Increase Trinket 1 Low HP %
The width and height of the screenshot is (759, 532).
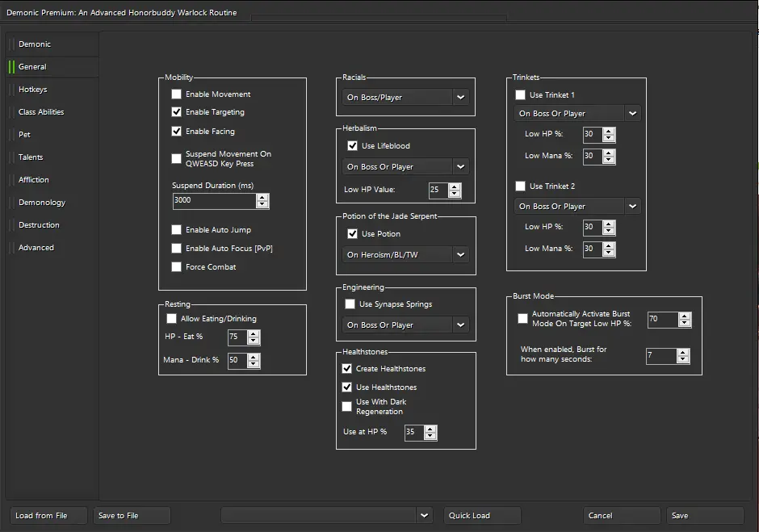coord(609,132)
